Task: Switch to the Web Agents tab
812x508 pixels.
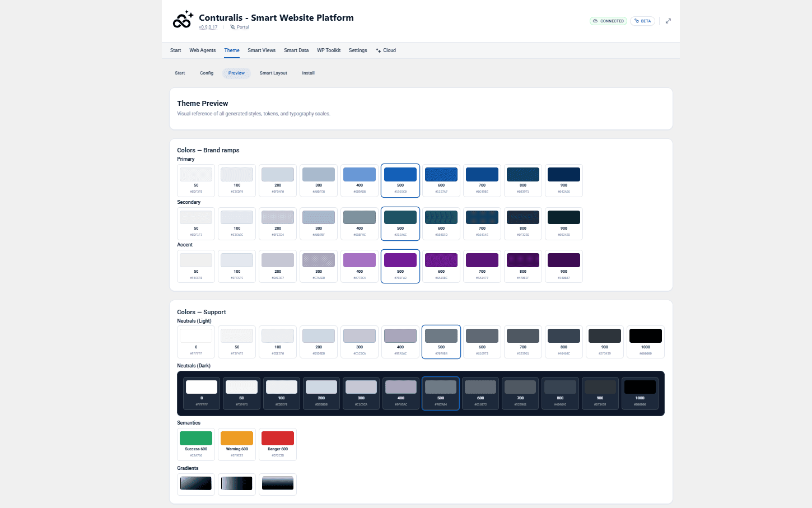Action: coord(202,50)
